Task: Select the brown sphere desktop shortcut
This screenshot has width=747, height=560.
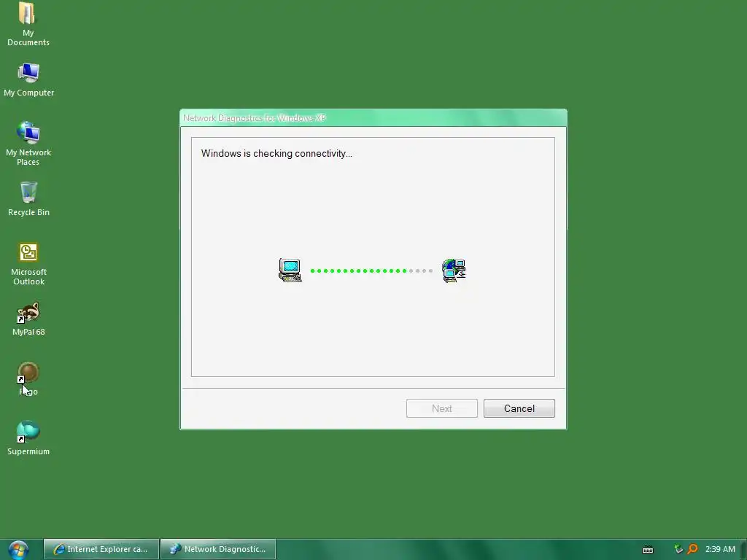Action: point(28,378)
